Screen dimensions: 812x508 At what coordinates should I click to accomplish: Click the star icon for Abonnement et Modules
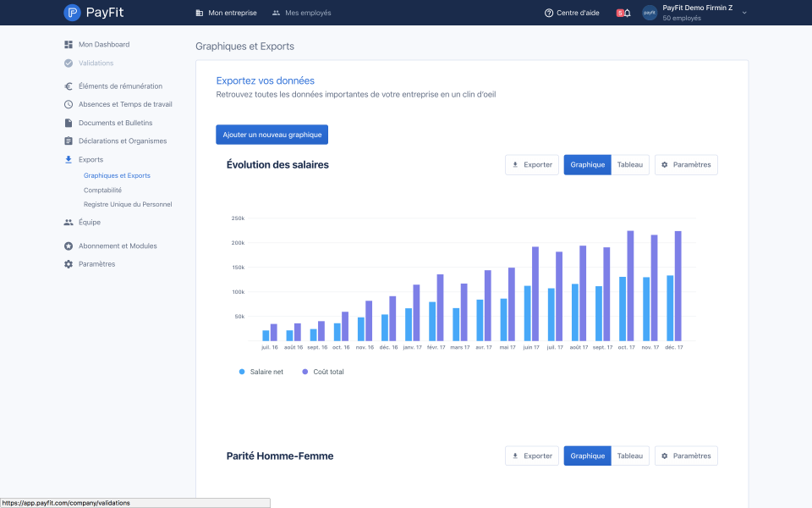[69, 246]
